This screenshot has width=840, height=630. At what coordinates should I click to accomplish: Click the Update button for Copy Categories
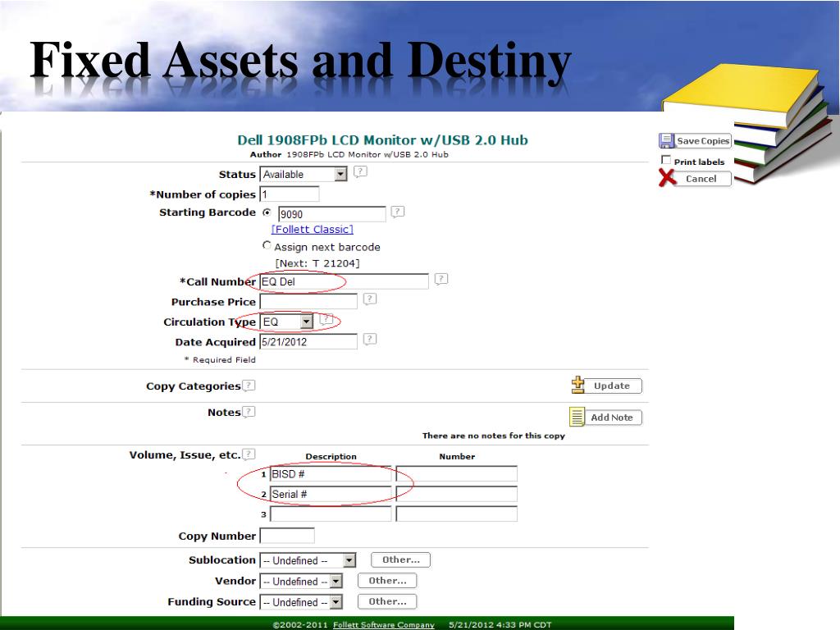(x=612, y=386)
